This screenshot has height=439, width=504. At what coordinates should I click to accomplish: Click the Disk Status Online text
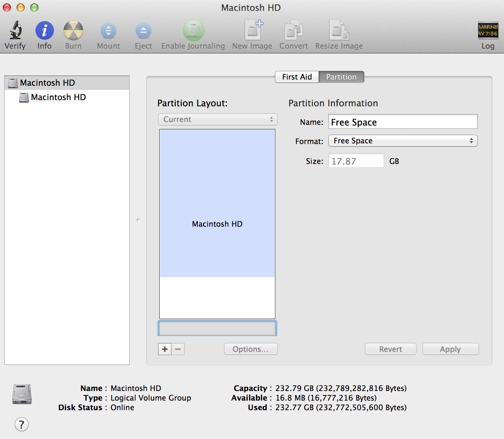[x=122, y=407]
